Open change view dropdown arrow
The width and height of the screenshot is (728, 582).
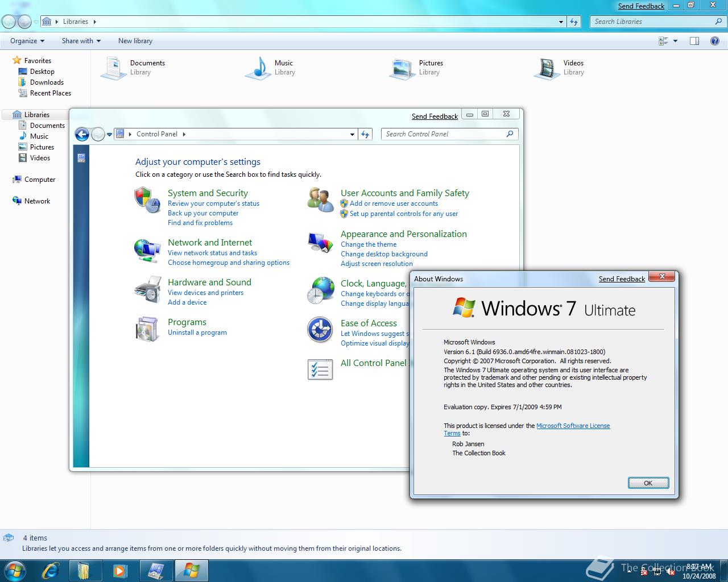point(675,41)
